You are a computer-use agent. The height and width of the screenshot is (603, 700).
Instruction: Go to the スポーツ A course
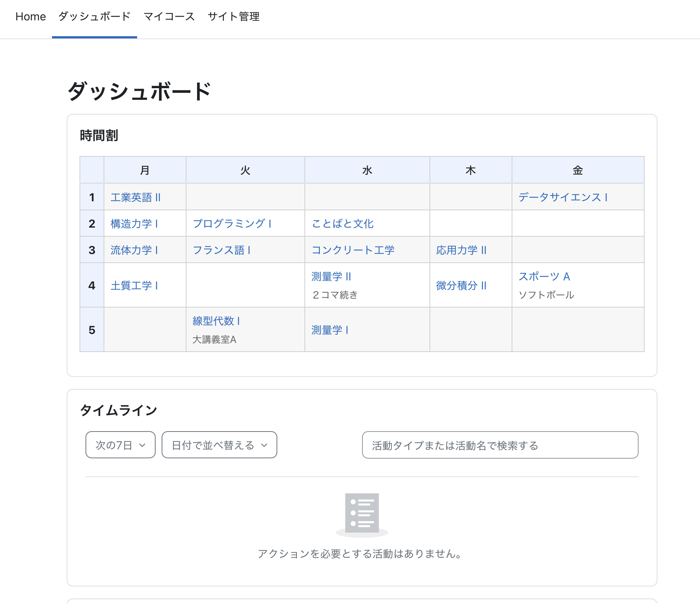[544, 277]
